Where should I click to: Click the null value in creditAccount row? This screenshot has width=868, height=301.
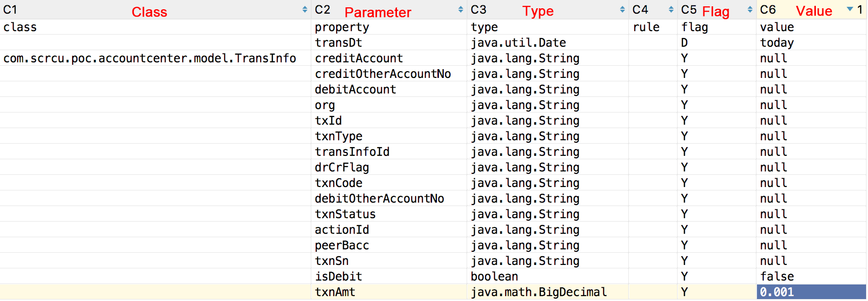[x=811, y=58]
